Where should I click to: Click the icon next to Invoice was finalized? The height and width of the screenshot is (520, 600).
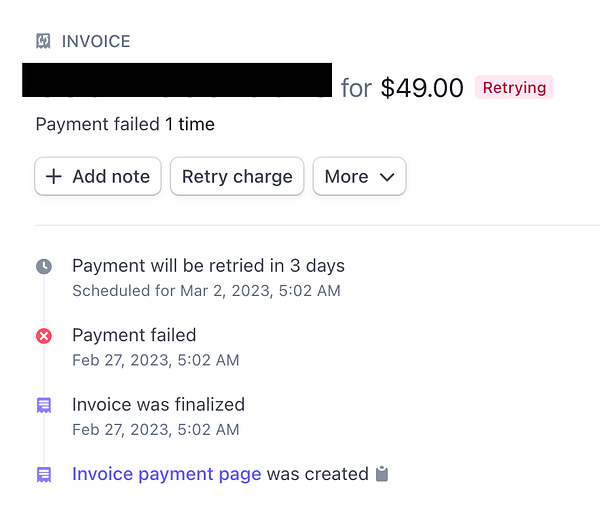click(44, 405)
